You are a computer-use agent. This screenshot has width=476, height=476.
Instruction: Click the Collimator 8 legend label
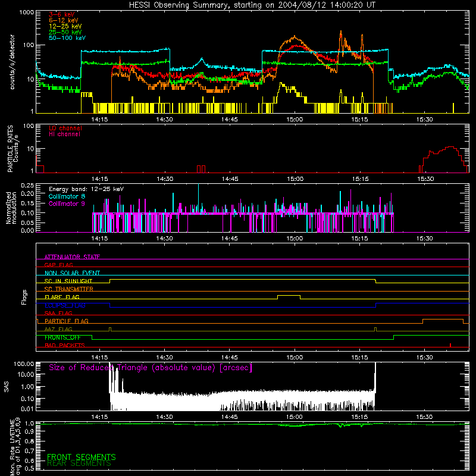click(67, 196)
